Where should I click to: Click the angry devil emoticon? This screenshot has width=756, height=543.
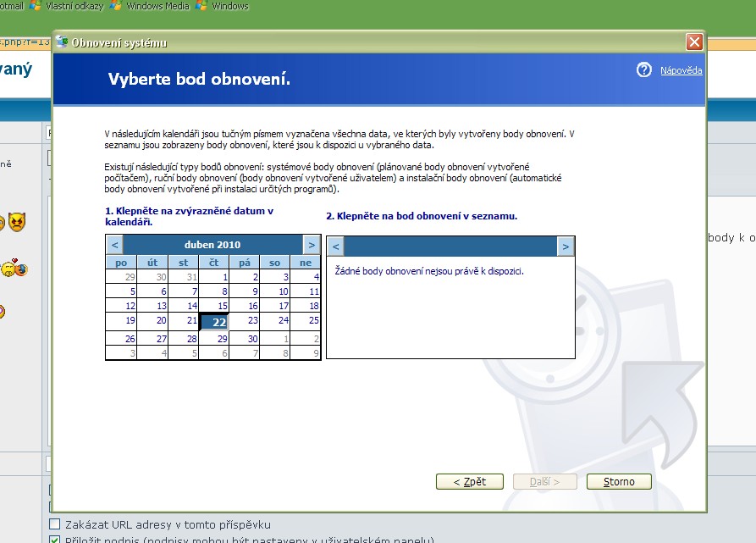point(18,223)
